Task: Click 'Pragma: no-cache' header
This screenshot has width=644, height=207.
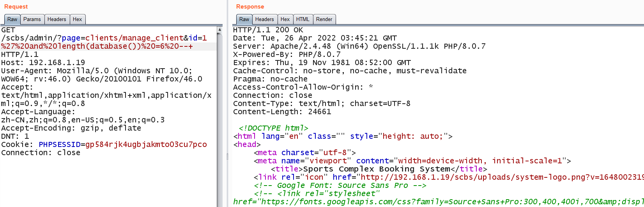Action: pos(270,79)
